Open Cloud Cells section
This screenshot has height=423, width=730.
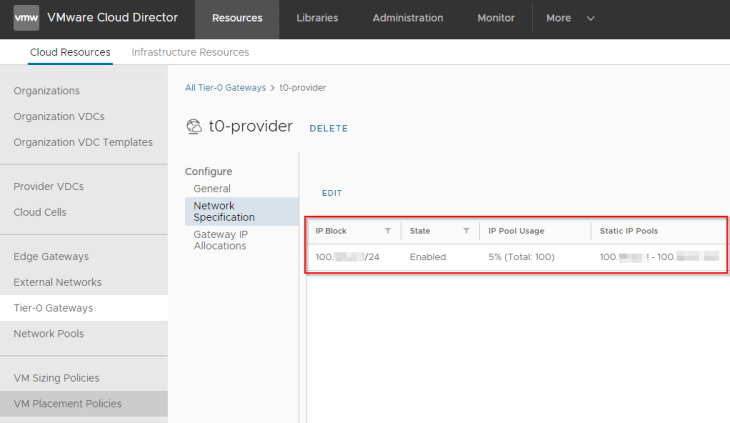(x=40, y=212)
